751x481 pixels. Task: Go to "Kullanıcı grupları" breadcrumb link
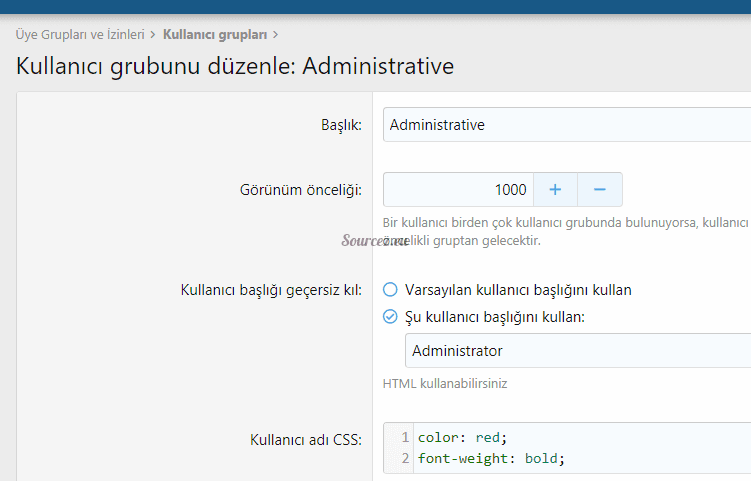click(214, 34)
